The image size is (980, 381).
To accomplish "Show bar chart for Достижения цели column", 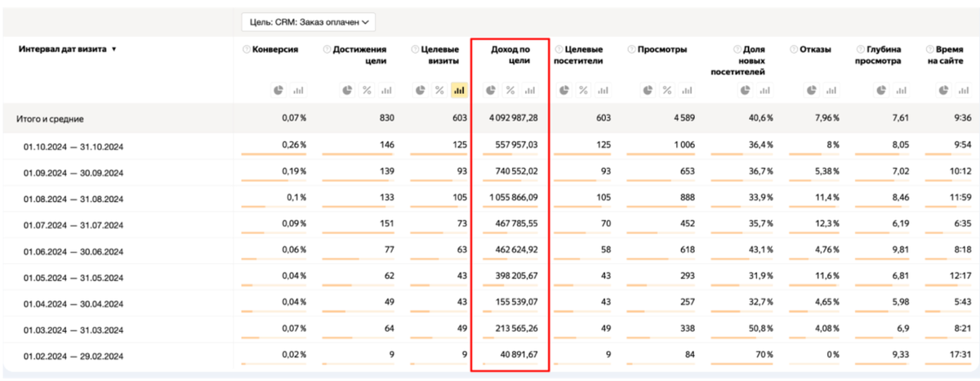I will [x=385, y=90].
